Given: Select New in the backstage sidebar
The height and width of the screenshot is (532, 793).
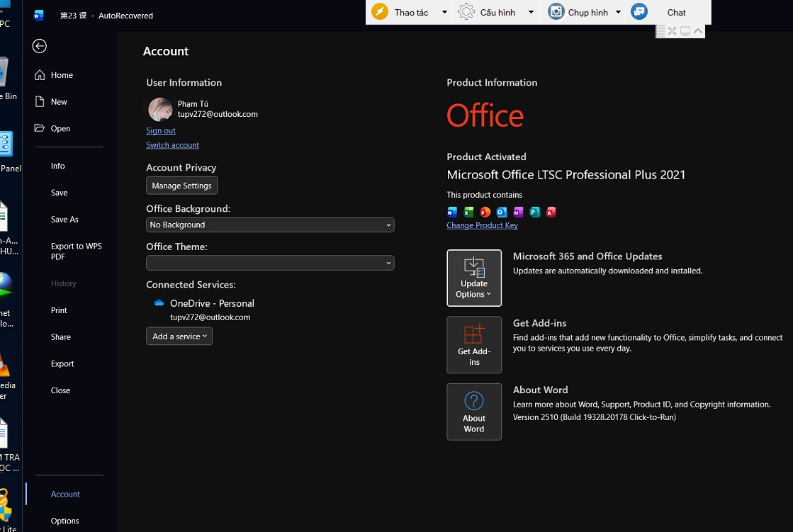Looking at the screenshot, I should [x=59, y=101].
